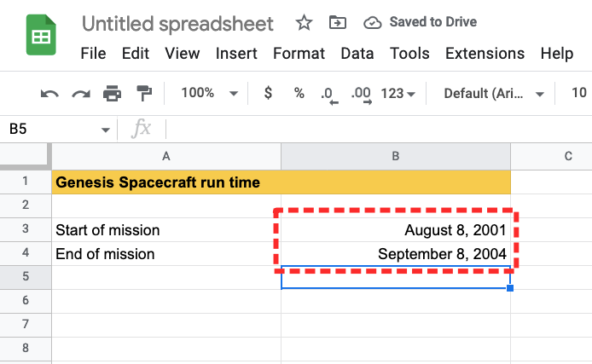Print the spreadsheet with printer icon
The height and width of the screenshot is (364, 592).
112,93
